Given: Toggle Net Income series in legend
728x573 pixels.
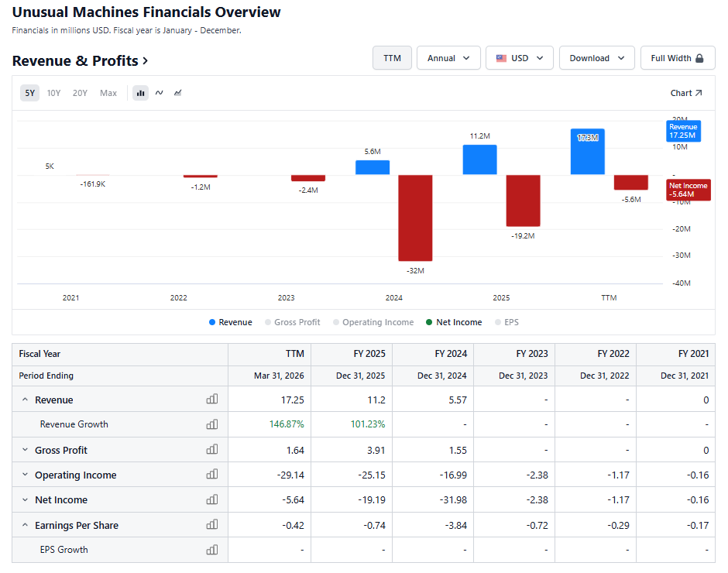Looking at the screenshot, I should (x=454, y=322).
